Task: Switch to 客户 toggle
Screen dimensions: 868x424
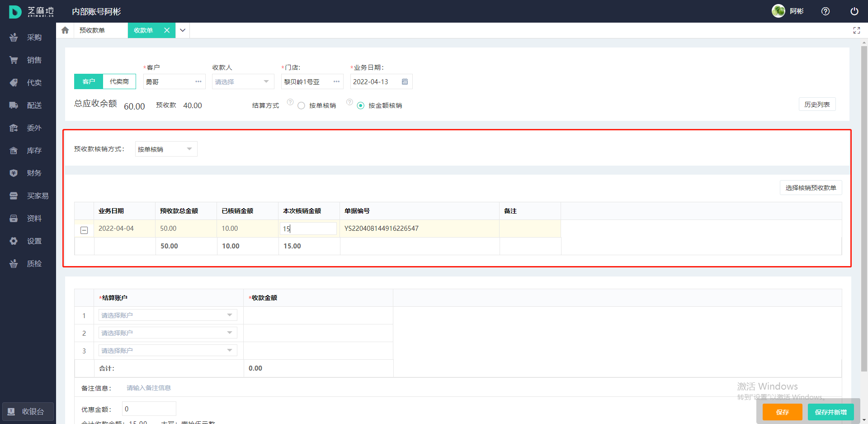Action: (89, 81)
